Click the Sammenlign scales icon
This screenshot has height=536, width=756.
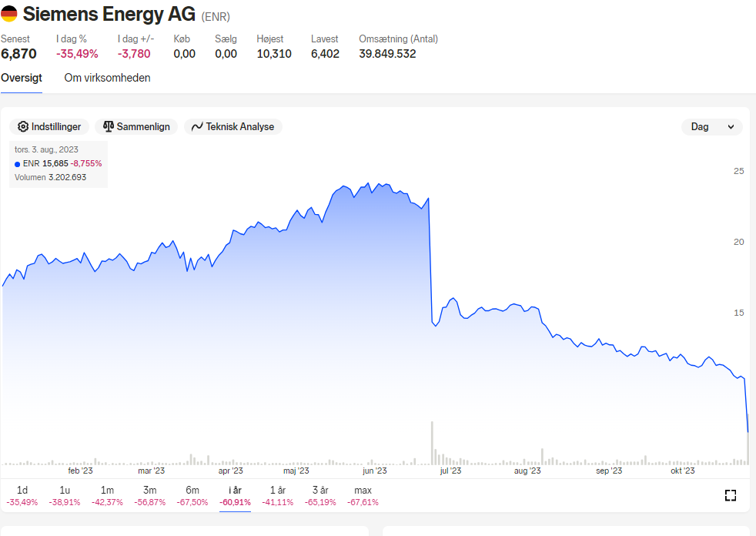pos(109,126)
